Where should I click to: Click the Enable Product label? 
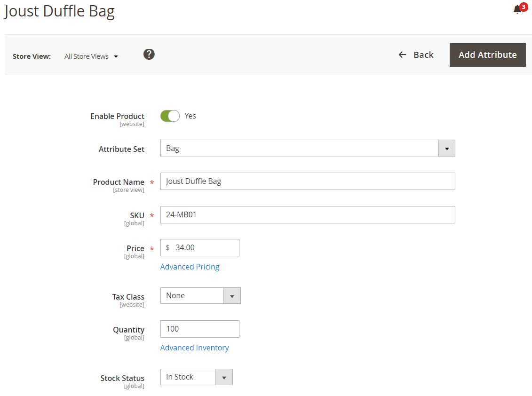[118, 116]
